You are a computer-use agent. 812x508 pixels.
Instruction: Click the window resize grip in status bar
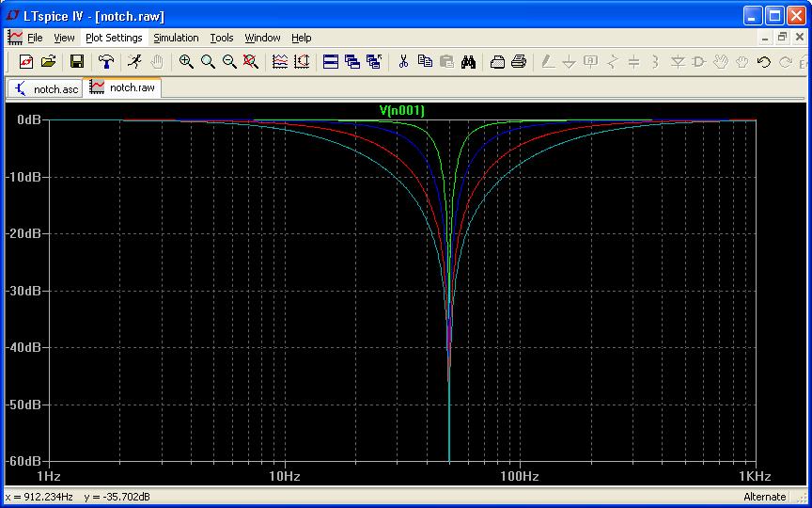point(802,499)
